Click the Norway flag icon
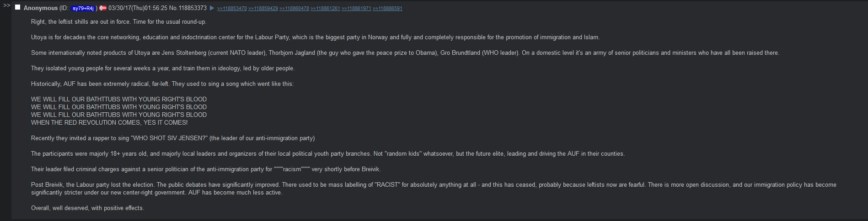The height and width of the screenshot is (221, 868). pyautogui.click(x=103, y=8)
